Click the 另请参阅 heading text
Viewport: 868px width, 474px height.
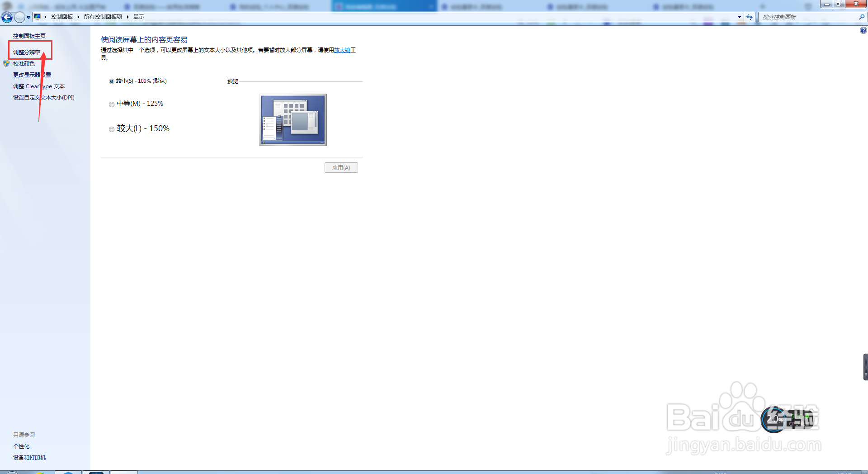pos(24,435)
